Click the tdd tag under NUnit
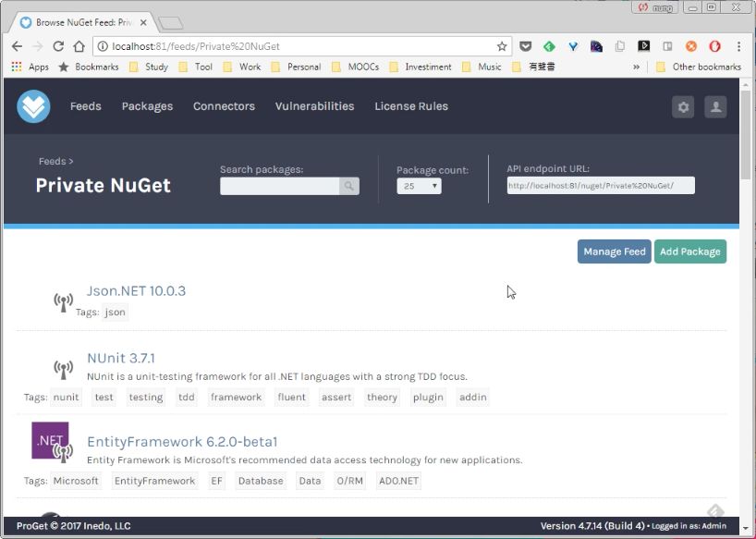756x539 pixels. [x=187, y=398]
